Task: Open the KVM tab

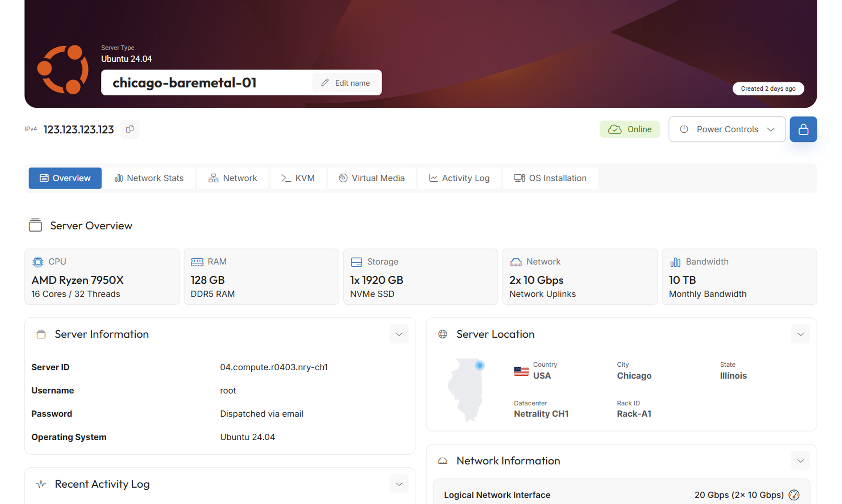Action: 298,178
